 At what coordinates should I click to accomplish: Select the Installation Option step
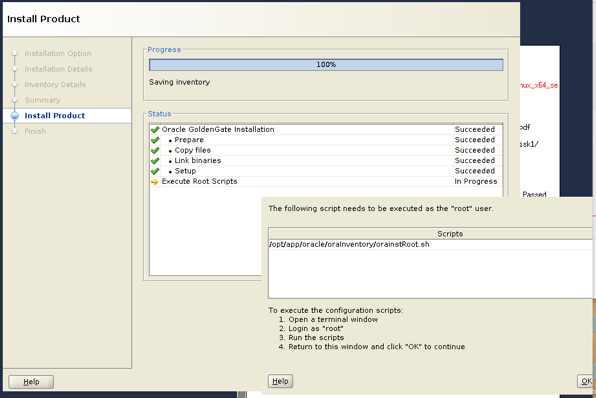[x=58, y=54]
